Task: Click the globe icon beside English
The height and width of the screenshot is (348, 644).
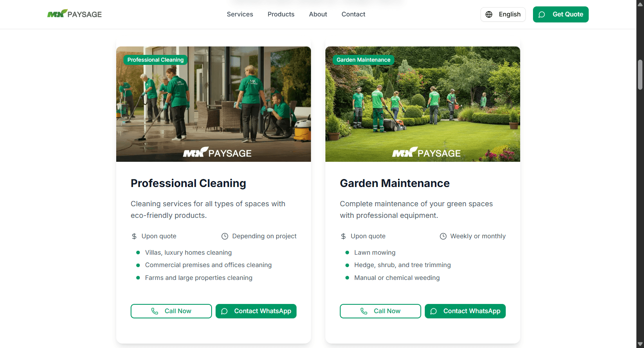Action: [489, 14]
